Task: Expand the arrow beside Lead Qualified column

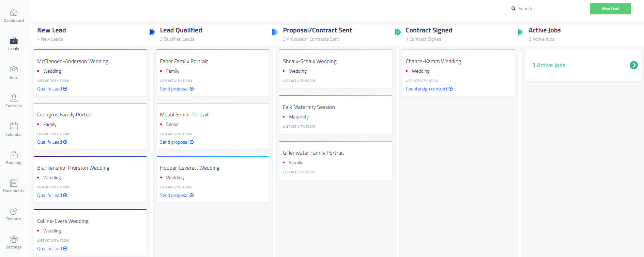Action: (152, 32)
